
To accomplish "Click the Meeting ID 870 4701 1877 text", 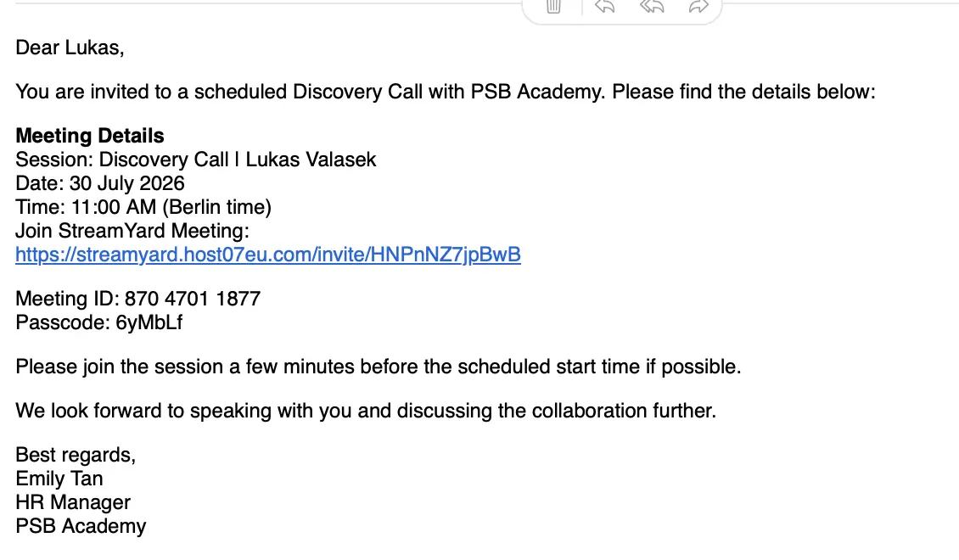I will tap(138, 299).
